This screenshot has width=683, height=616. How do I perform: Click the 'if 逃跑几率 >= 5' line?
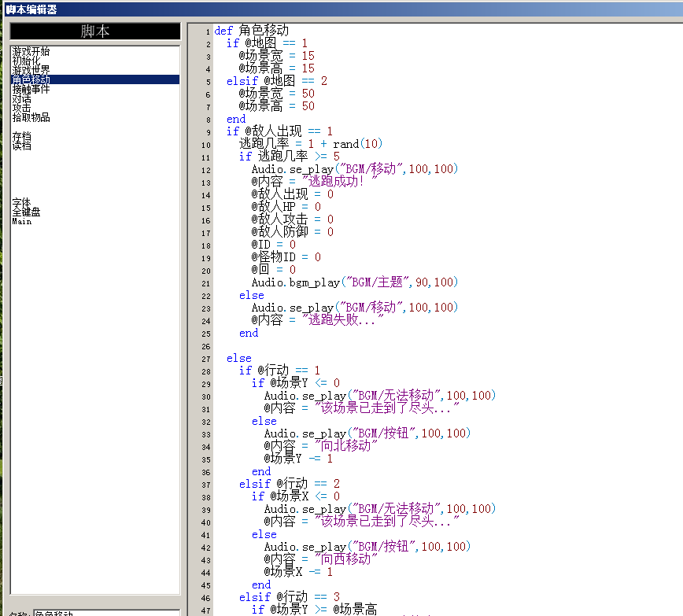pos(290,157)
